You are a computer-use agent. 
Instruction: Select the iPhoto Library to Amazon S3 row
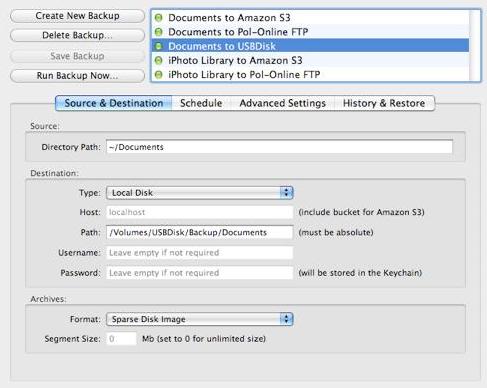coord(310,60)
